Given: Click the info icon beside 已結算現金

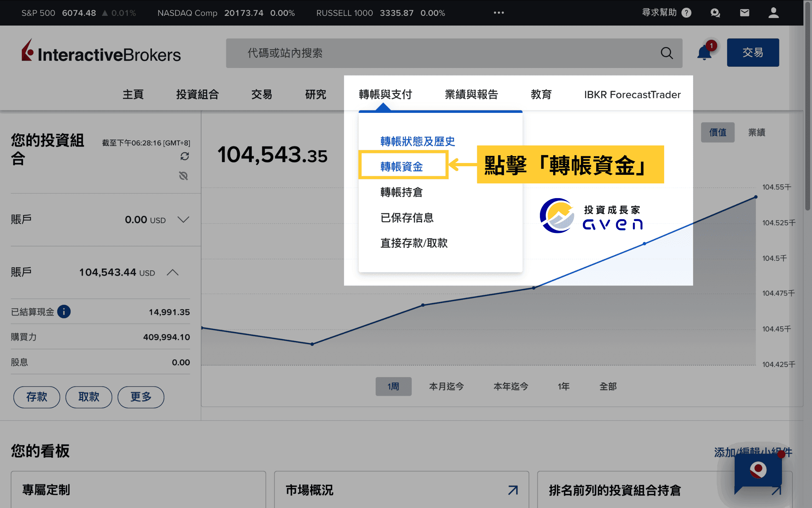Looking at the screenshot, I should pos(64,311).
